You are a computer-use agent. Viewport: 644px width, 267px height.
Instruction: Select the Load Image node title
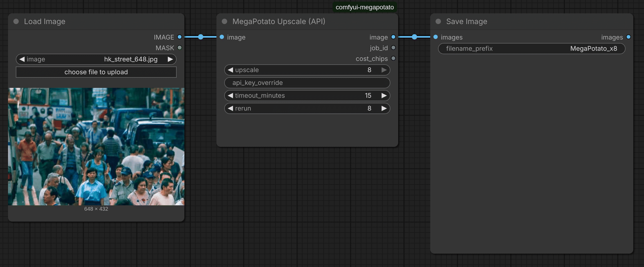coord(45,22)
